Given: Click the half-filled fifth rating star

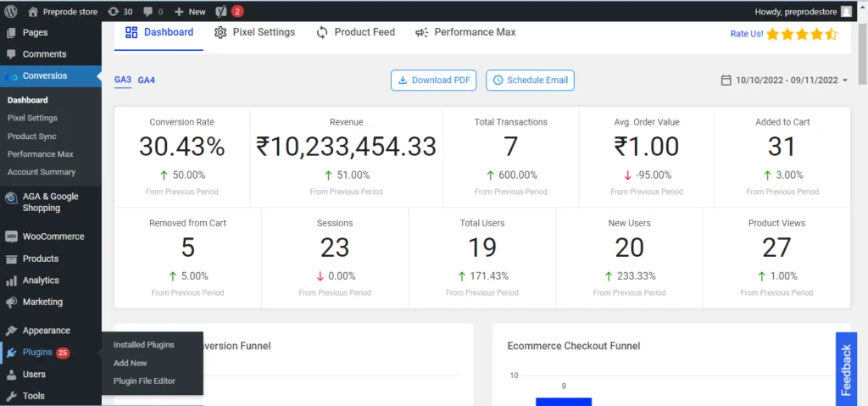Looking at the screenshot, I should pyautogui.click(x=831, y=35).
